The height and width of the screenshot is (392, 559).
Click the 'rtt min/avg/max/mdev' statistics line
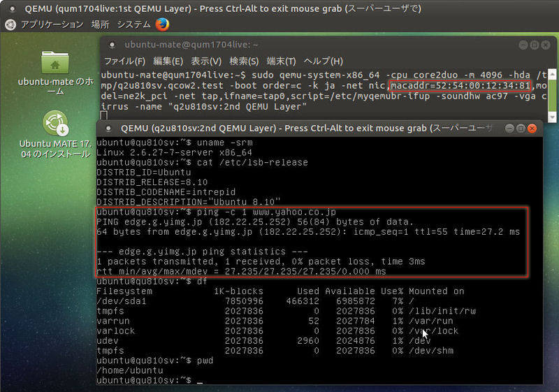click(x=241, y=272)
